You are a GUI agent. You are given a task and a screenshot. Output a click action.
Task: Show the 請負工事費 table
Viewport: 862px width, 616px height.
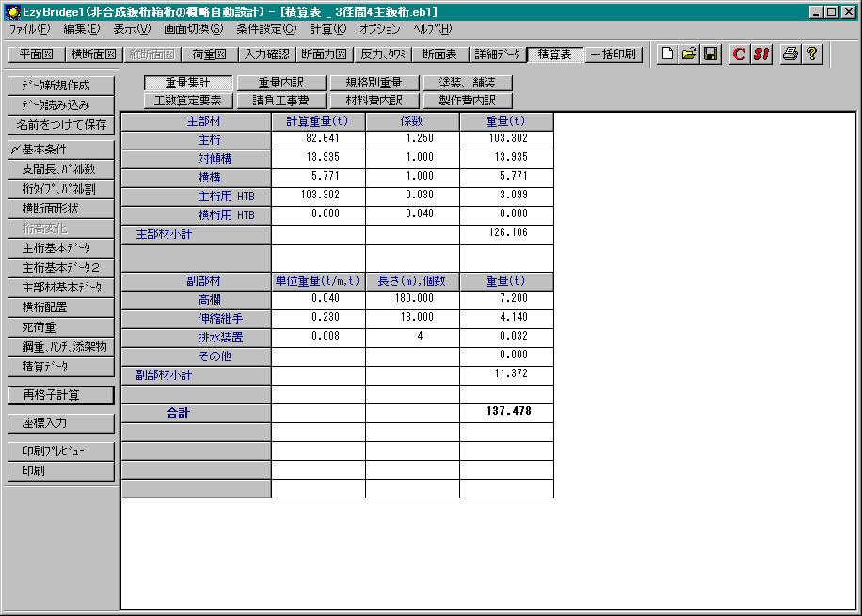coord(281,101)
